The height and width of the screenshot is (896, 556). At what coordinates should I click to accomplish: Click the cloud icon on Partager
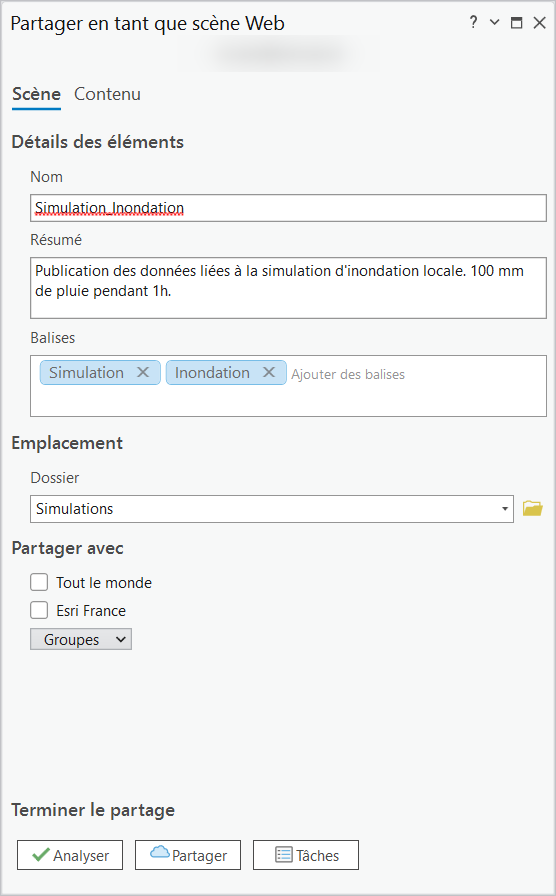click(x=159, y=853)
